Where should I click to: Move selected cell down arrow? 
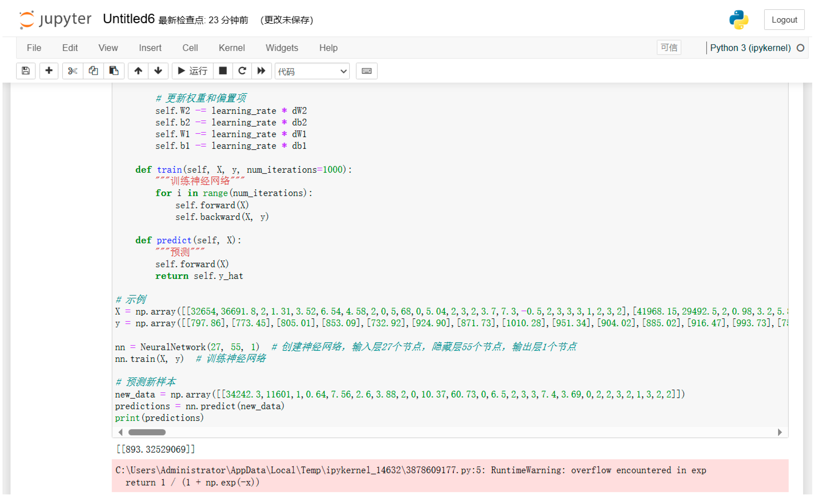[x=158, y=71]
